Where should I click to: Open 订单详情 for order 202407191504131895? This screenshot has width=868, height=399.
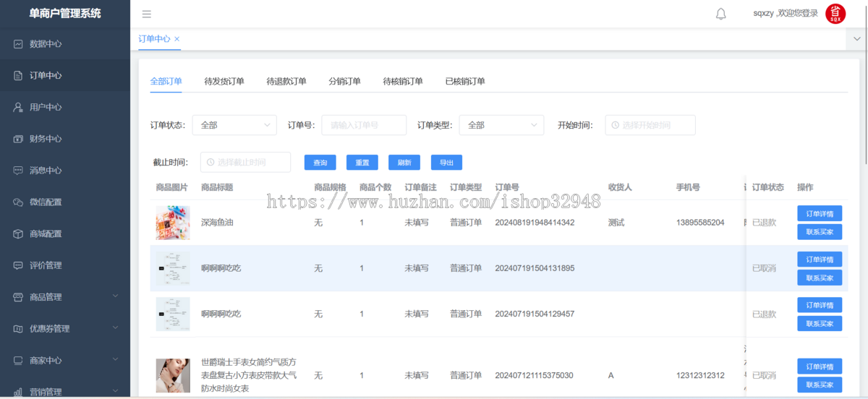[x=820, y=259]
